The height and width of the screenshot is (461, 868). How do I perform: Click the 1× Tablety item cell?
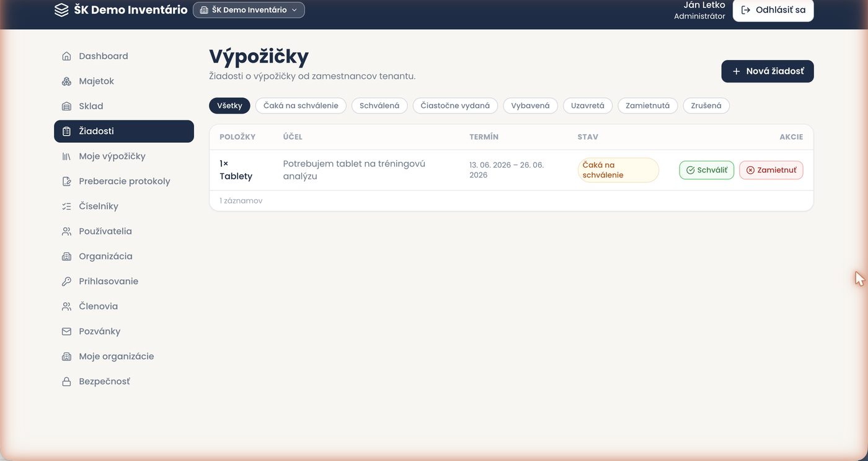(236, 170)
